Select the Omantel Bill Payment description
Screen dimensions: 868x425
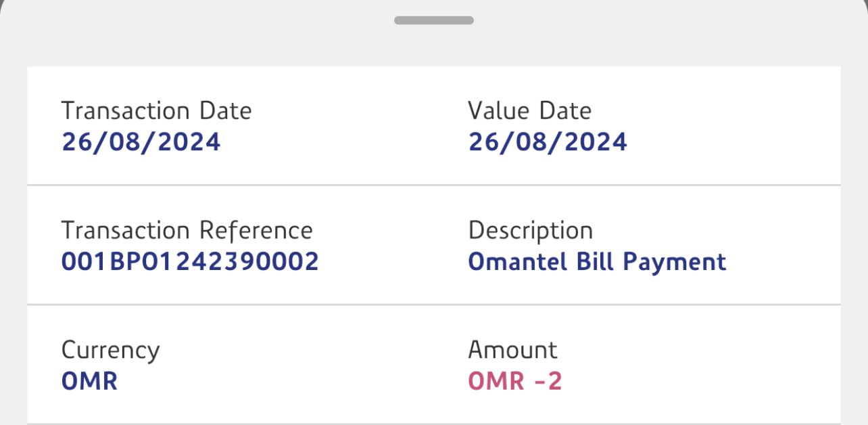tap(597, 262)
